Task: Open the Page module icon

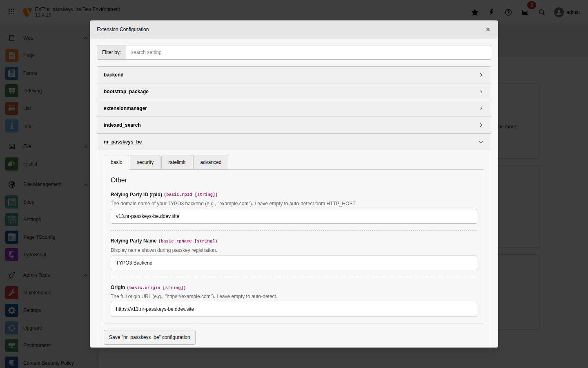Action: (12, 56)
